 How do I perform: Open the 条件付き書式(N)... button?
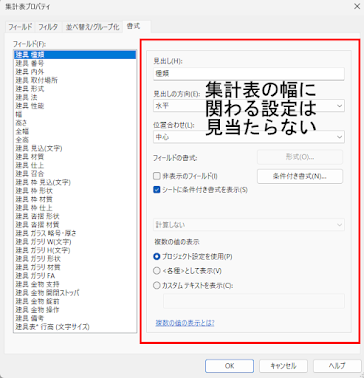click(300, 176)
